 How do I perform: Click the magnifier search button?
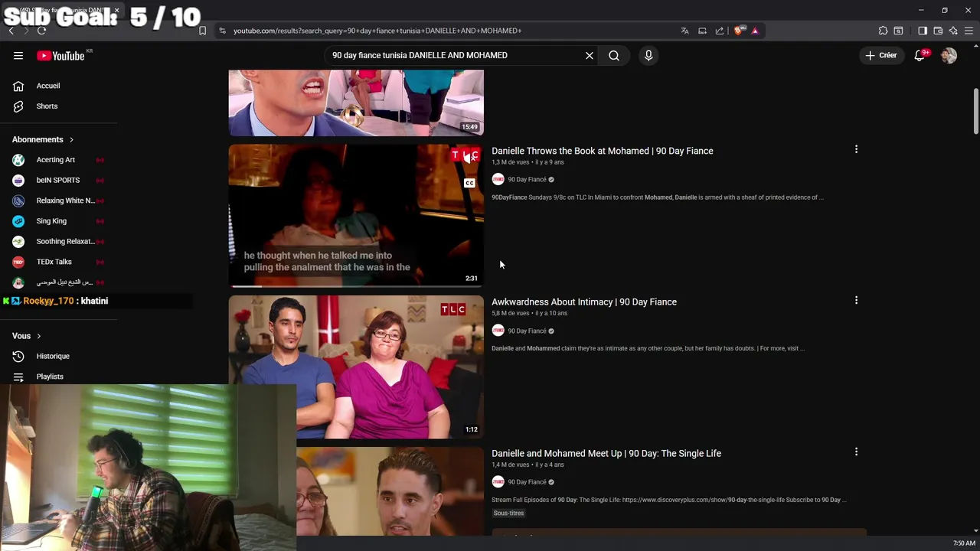(x=614, y=55)
